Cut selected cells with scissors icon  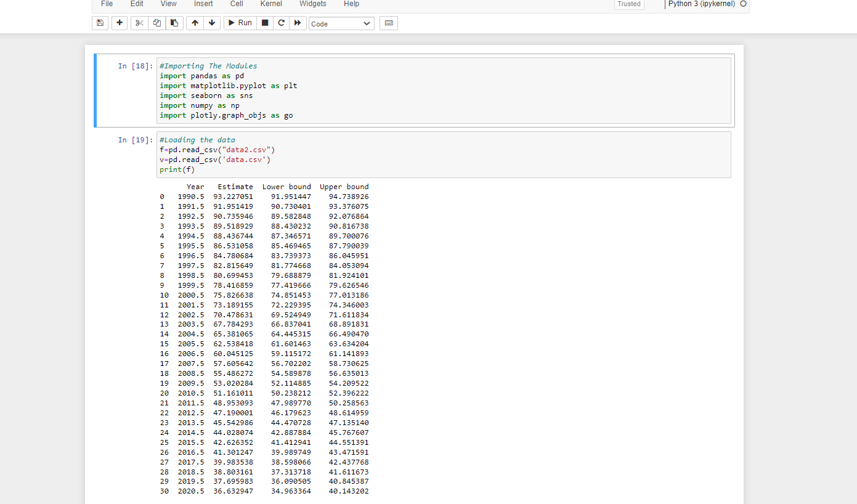click(139, 23)
